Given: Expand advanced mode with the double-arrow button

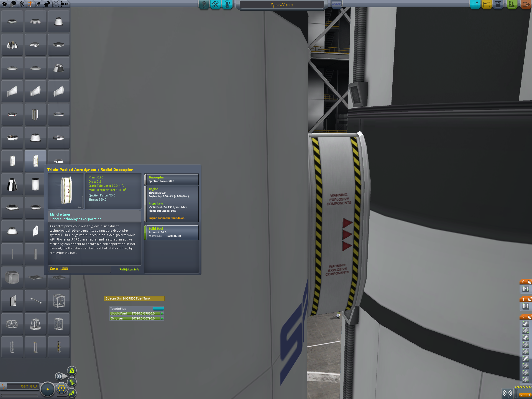Looking at the screenshot, I should pyautogui.click(x=59, y=376).
